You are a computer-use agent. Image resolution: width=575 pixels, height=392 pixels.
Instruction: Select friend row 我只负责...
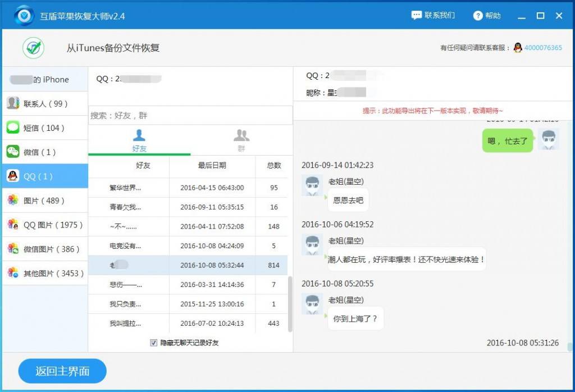[188, 304]
